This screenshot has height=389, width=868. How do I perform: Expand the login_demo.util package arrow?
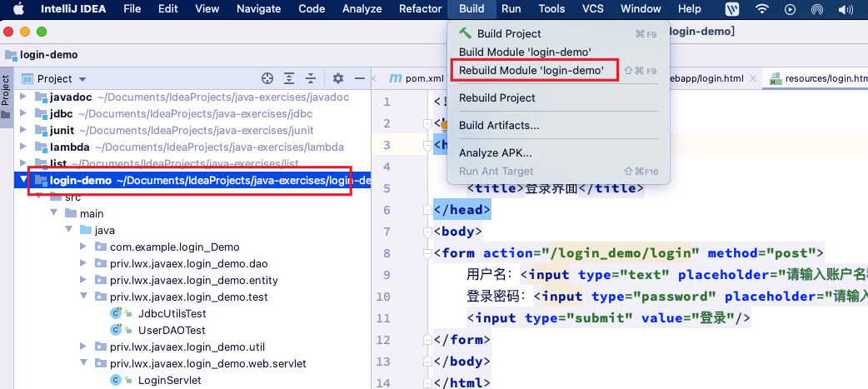(x=83, y=347)
